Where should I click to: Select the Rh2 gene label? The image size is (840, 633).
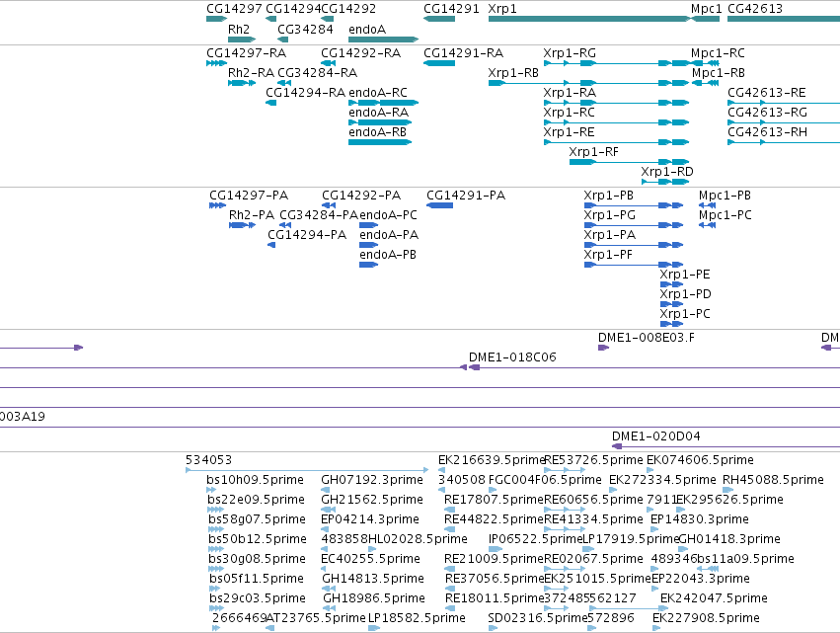239,30
